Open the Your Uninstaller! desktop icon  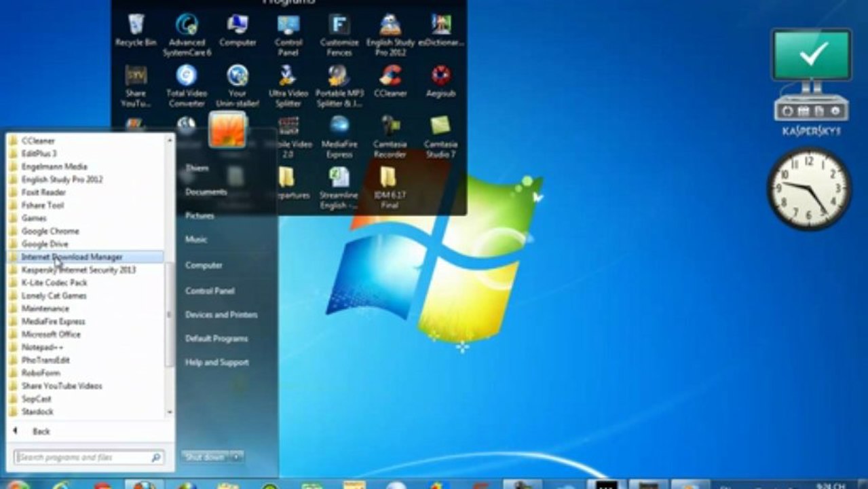(x=238, y=86)
